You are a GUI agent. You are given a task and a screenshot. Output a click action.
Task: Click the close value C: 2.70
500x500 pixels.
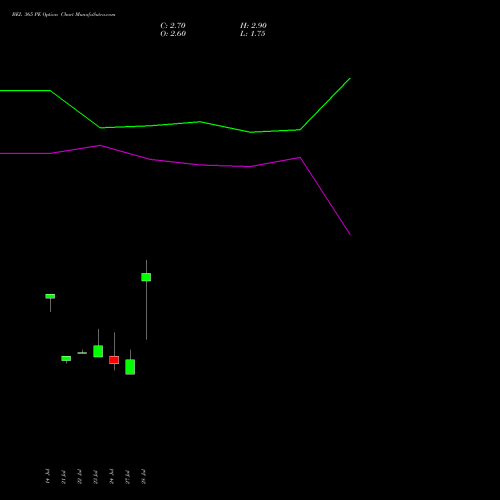[x=173, y=26]
